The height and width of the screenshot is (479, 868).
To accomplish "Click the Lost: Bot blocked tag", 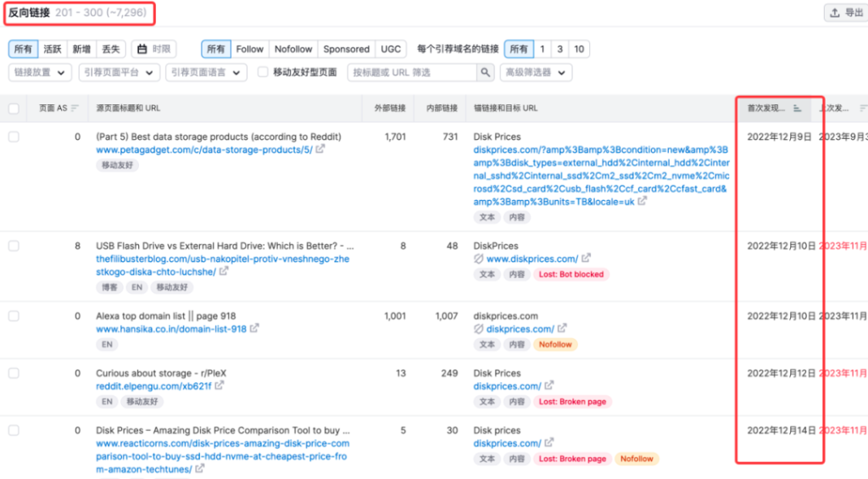I will tap(571, 274).
